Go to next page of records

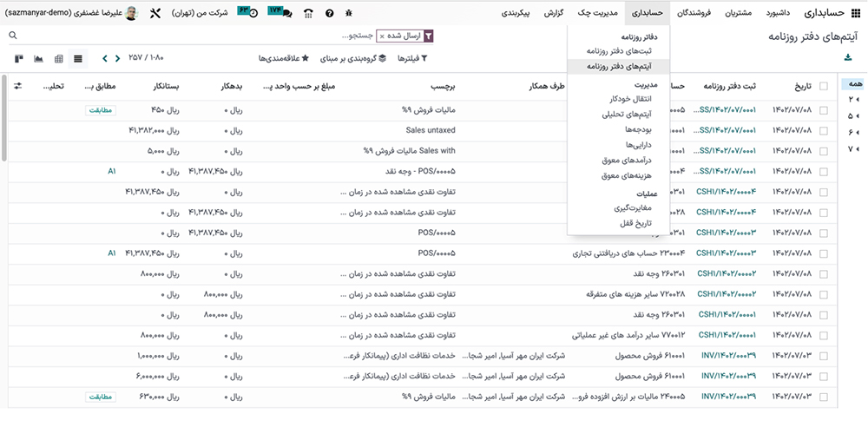(x=105, y=59)
